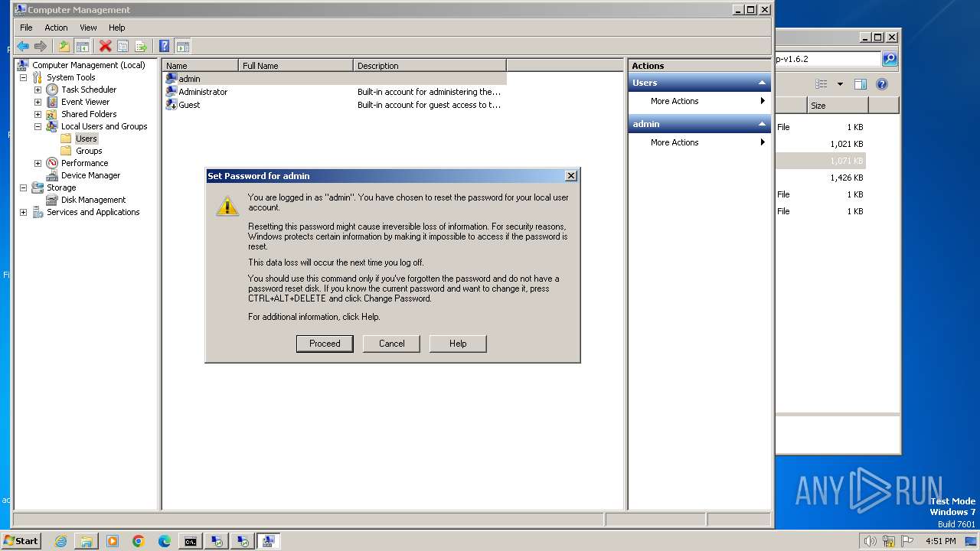Open Internet Explorer from the taskbar
The width and height of the screenshot is (980, 551).
coord(60,541)
